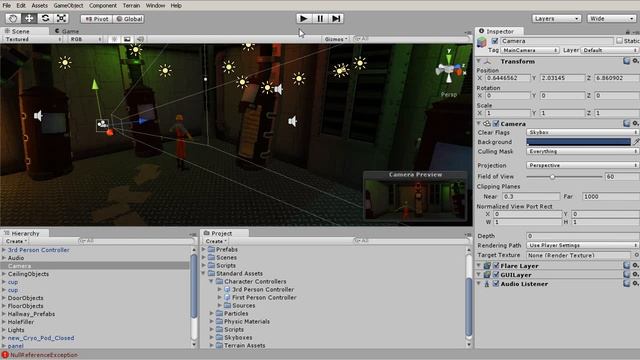The image size is (640, 360).
Task: Select the Move tool
Action: pos(29,18)
